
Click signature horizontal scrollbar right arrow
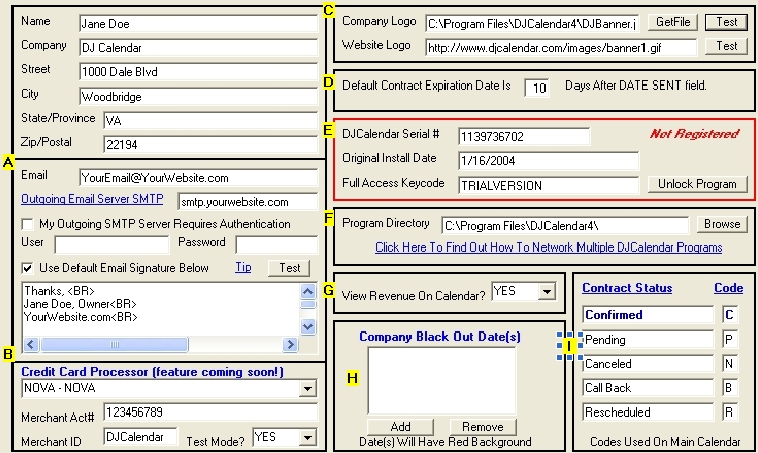click(x=290, y=345)
